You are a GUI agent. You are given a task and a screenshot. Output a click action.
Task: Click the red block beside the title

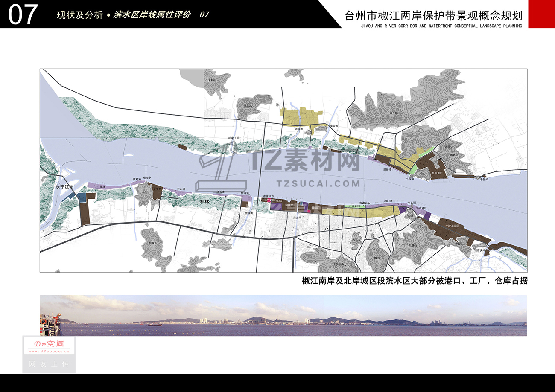pyautogui.click(x=542, y=14)
